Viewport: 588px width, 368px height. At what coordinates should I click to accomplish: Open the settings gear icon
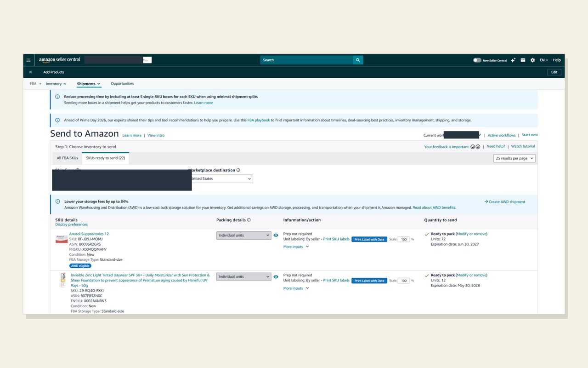point(533,60)
